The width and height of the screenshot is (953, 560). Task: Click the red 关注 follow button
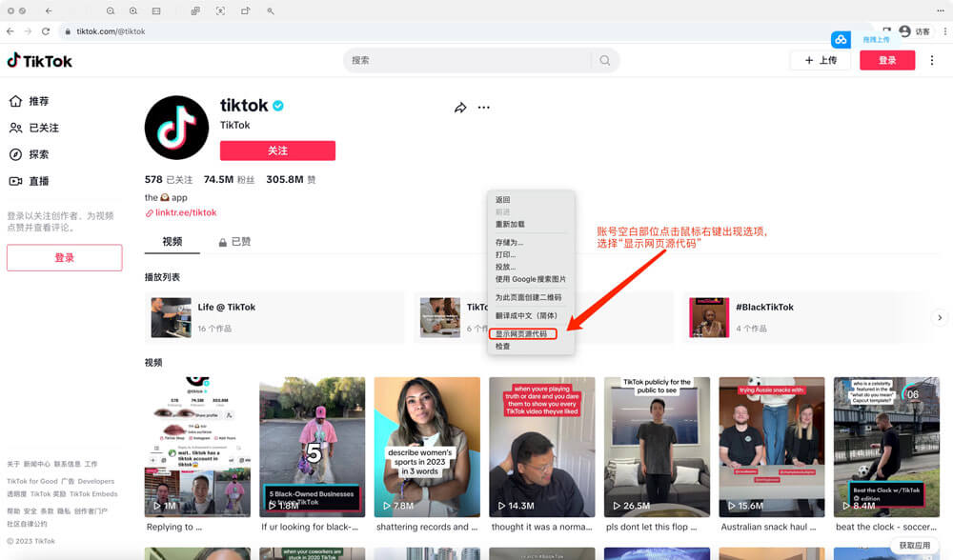(277, 150)
